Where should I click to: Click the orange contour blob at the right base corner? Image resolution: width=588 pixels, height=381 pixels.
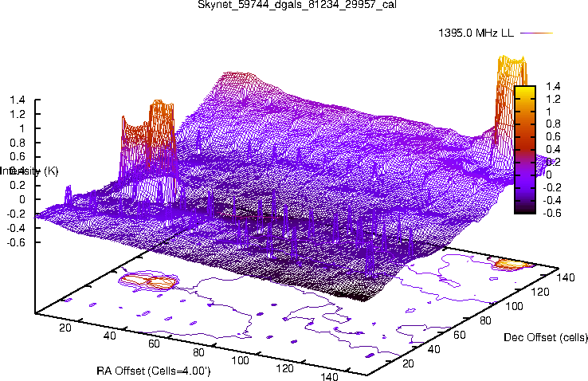(512, 264)
